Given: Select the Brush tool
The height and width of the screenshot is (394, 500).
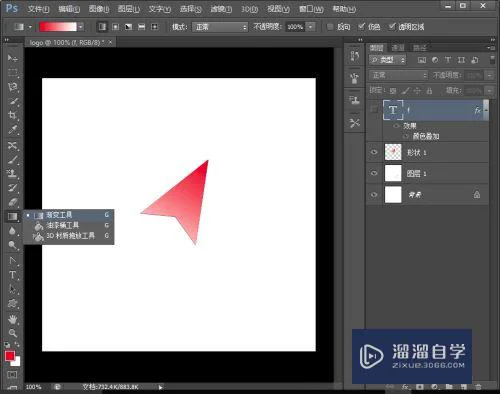Looking at the screenshot, I should (12, 160).
